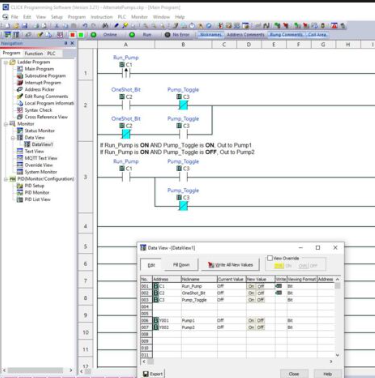
Task: Toggle Nicknames display button
Action: 210,35
